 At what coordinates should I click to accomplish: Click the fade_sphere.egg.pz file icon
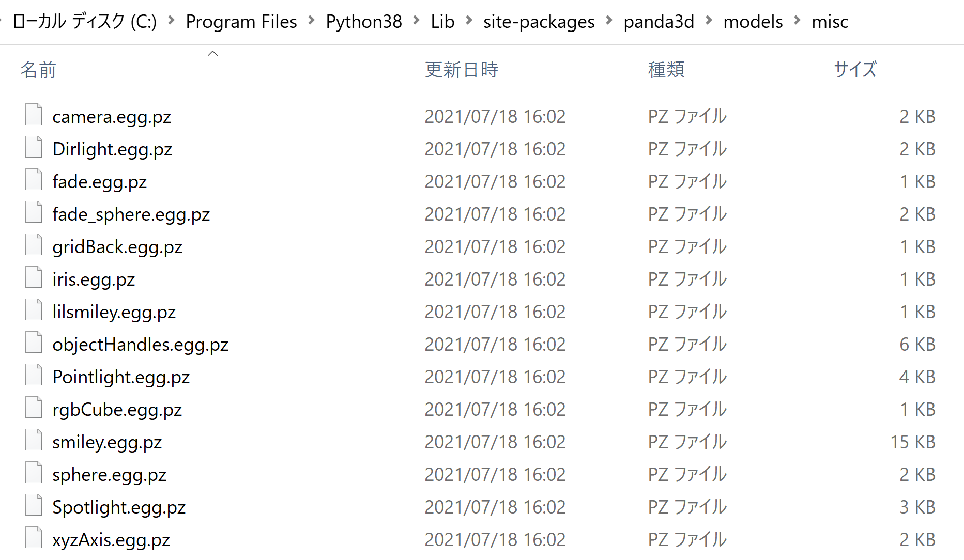34,212
